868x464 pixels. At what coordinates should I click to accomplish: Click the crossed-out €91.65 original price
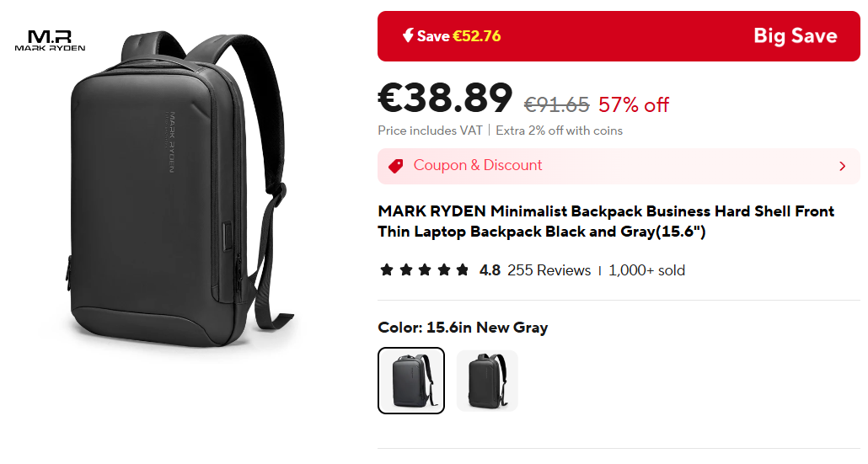point(557,104)
